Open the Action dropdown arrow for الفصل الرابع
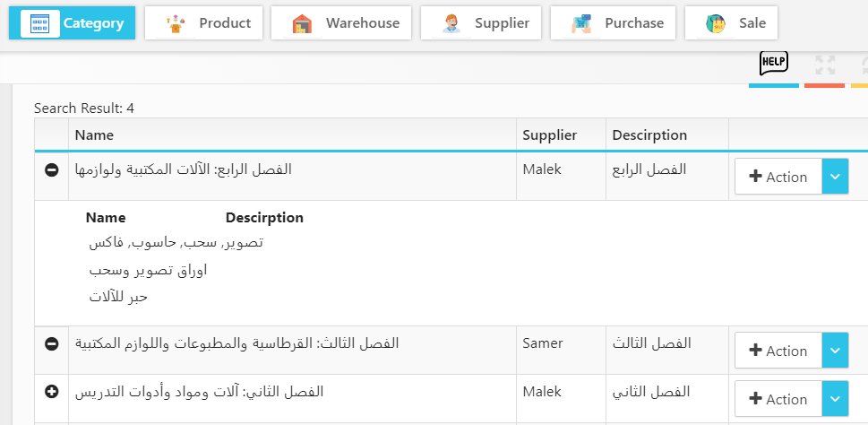Viewport: 868px width, 425px height. [x=836, y=177]
